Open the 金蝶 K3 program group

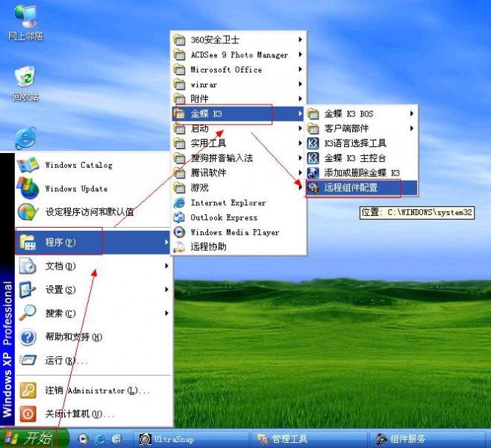pos(238,113)
